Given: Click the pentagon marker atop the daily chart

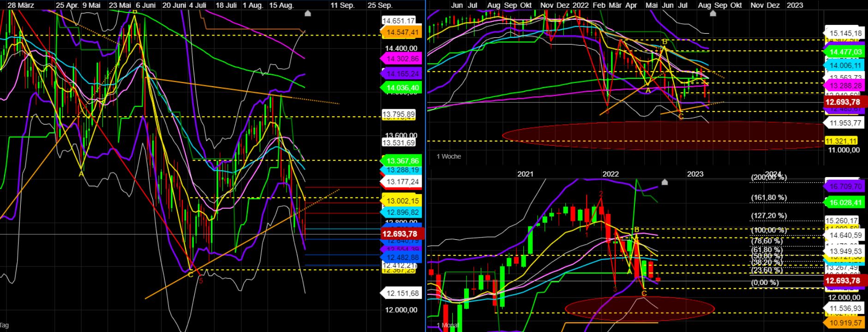Looking at the screenshot, I should (308, 13).
